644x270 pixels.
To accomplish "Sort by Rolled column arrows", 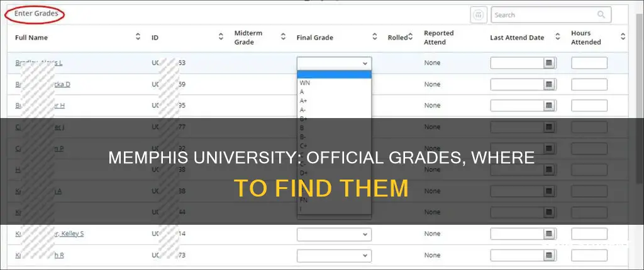I will (410, 37).
